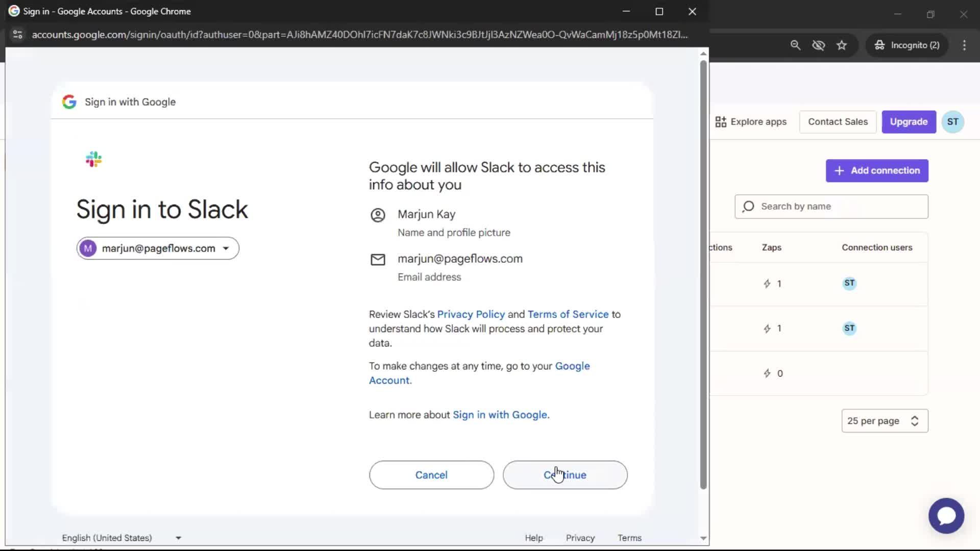
Task: Click the Explore apps grid icon
Action: click(x=721, y=122)
